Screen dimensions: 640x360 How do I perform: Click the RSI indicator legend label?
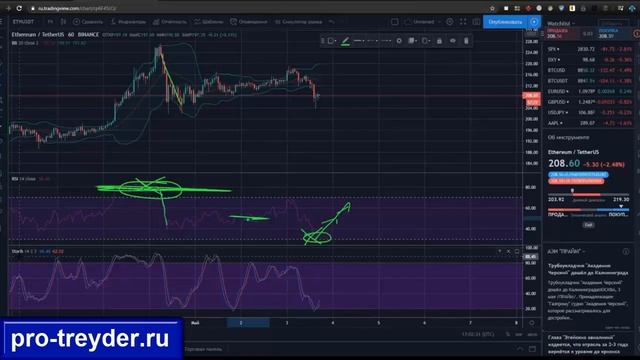click(x=24, y=179)
